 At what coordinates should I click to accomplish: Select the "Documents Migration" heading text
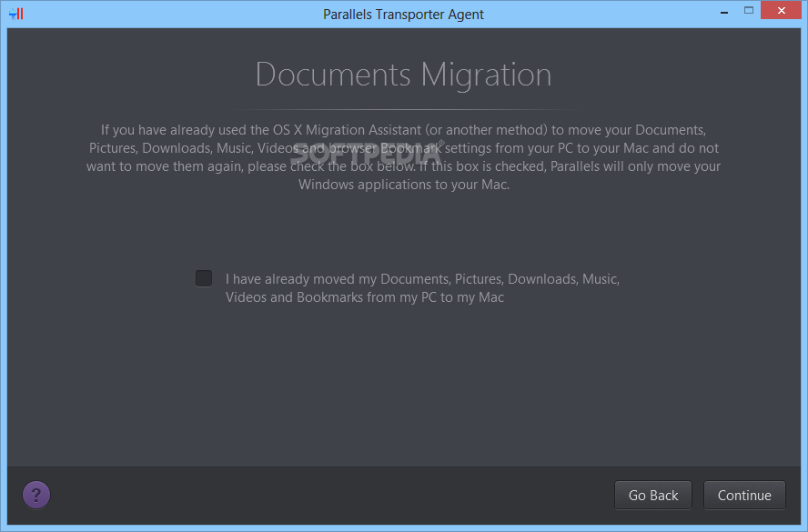[x=403, y=75]
